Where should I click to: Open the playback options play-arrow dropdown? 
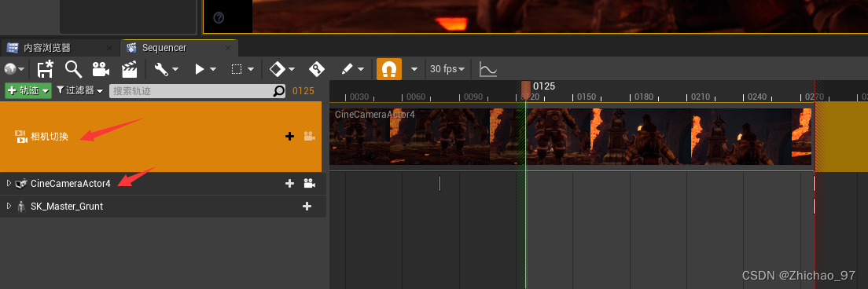[205, 69]
